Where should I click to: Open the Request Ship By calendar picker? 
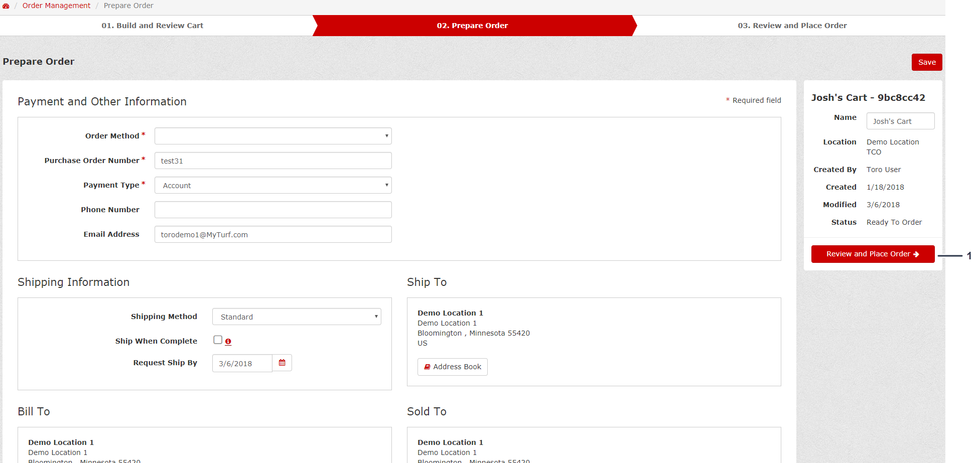(282, 363)
